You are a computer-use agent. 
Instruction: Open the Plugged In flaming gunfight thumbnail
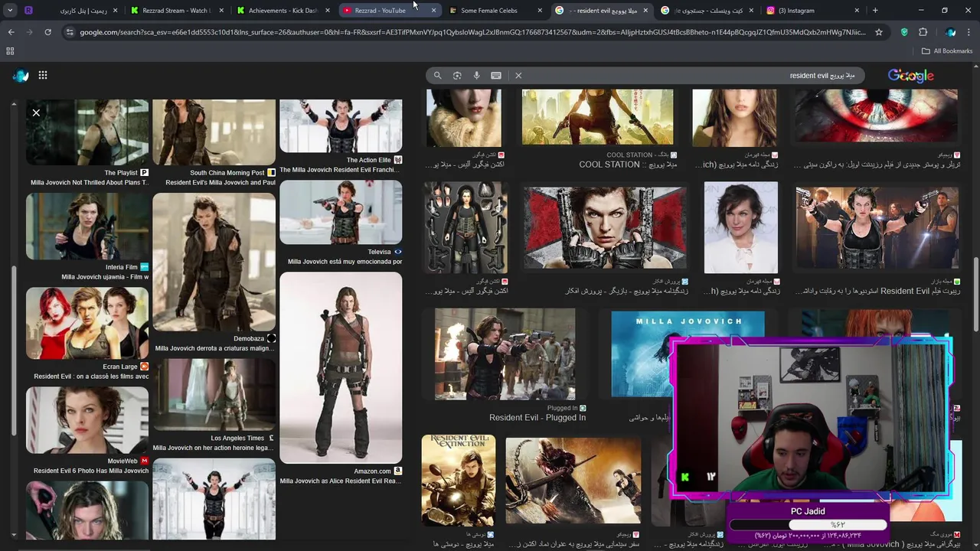pos(505,354)
